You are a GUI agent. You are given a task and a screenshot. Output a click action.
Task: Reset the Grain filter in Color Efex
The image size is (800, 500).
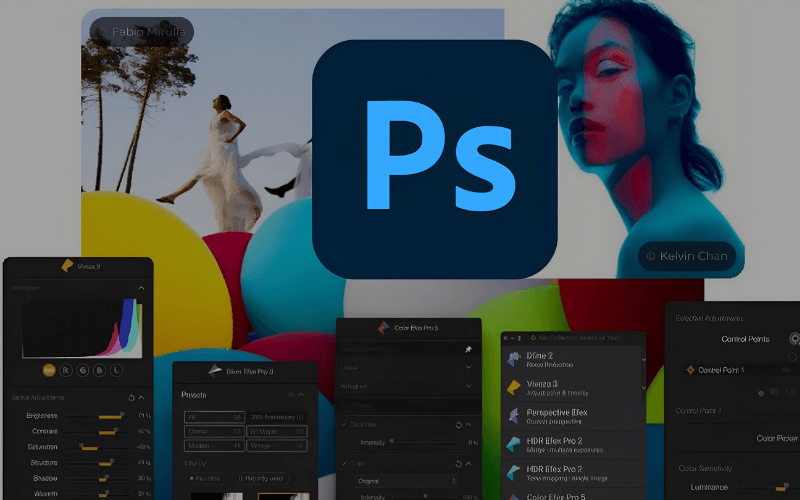coord(458,463)
